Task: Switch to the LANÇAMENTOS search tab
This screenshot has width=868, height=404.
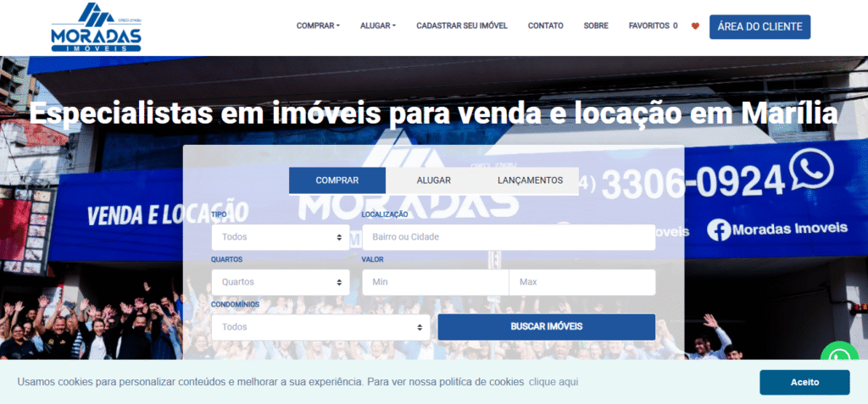Action: 530,180
